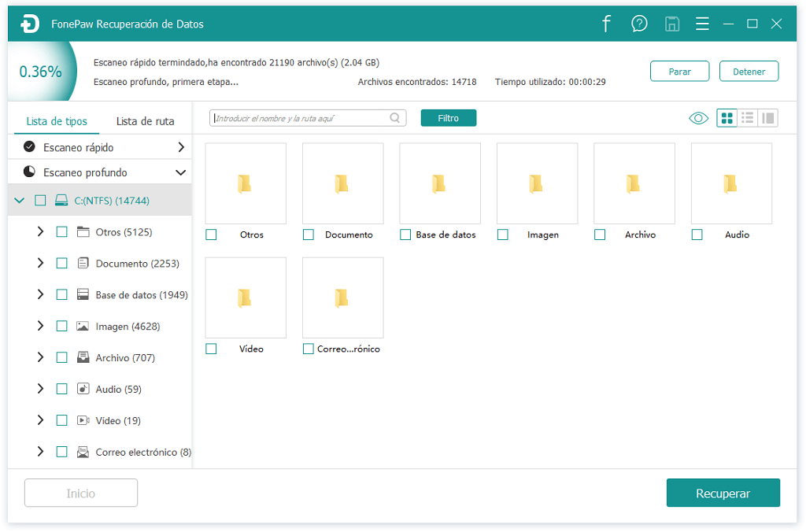Open the help question mark icon
The height and width of the screenshot is (532, 806).
click(639, 24)
